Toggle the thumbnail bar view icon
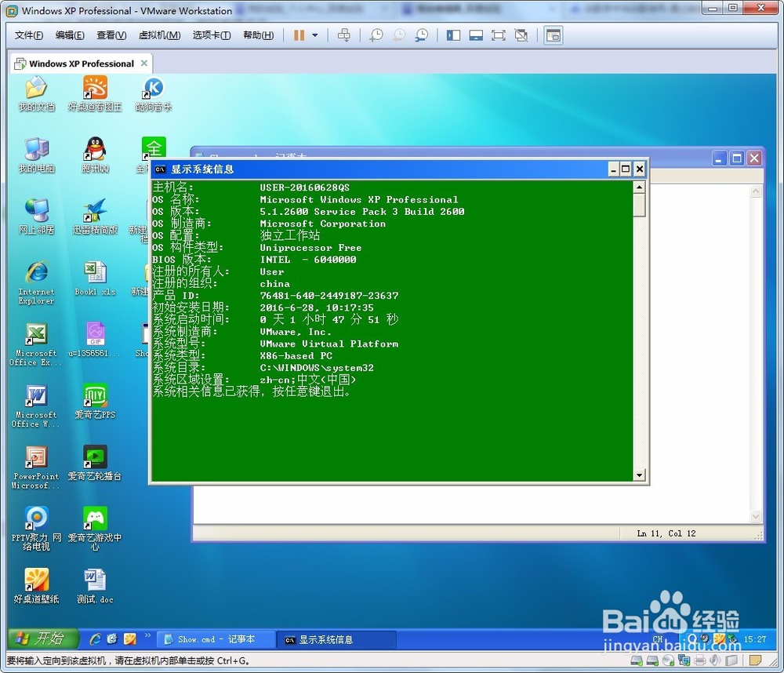784x673 pixels. tap(476, 35)
